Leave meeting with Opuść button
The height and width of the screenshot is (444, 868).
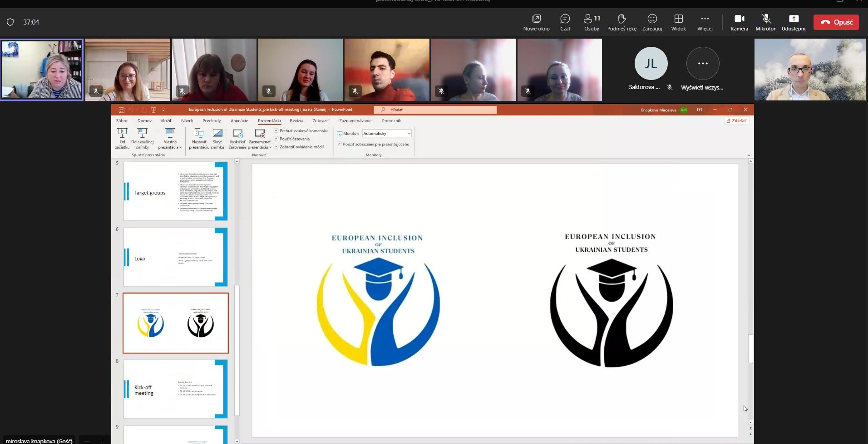pyautogui.click(x=836, y=22)
